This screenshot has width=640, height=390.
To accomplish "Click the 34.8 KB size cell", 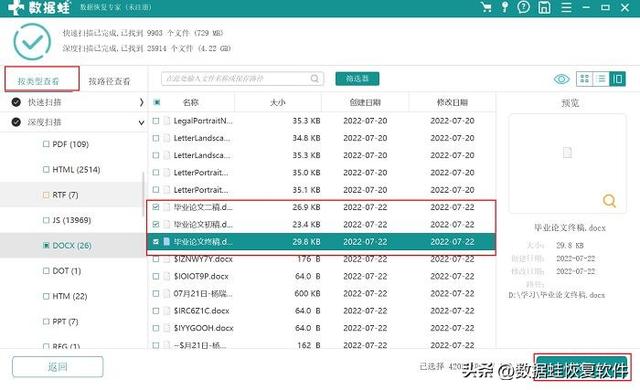I will click(x=306, y=138).
